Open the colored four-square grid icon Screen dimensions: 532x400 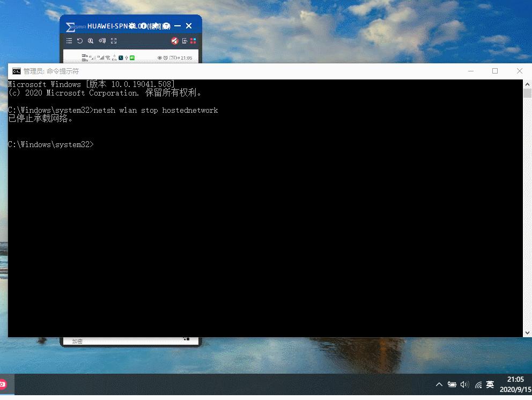point(193,41)
